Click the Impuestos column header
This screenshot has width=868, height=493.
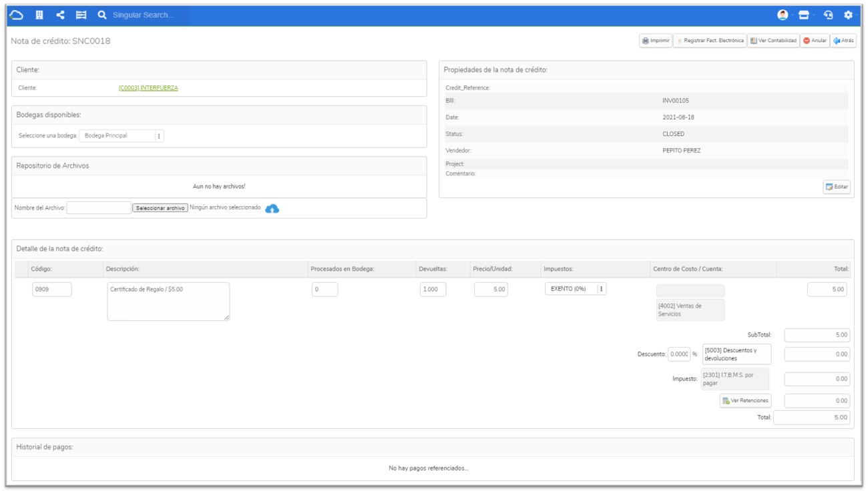point(560,269)
